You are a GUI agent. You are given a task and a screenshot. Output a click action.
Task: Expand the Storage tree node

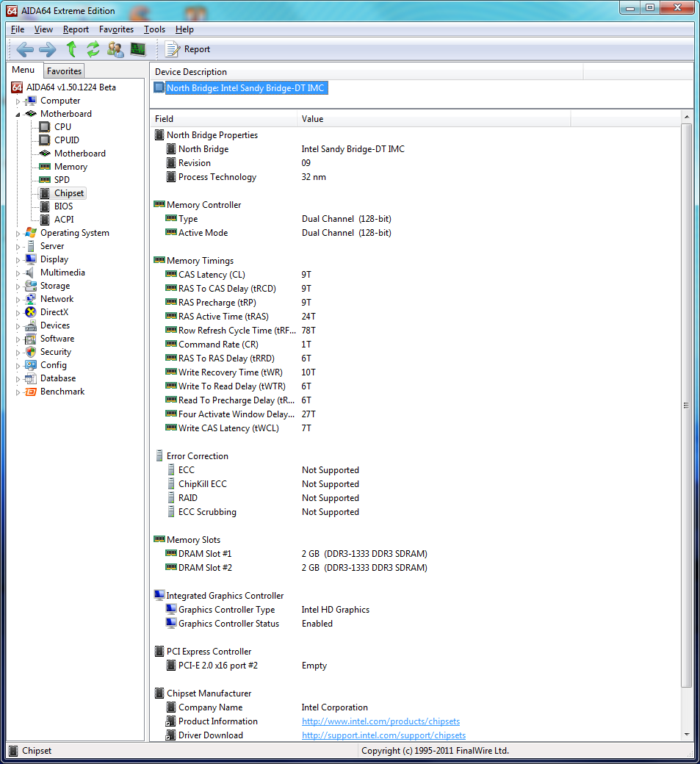(x=18, y=286)
